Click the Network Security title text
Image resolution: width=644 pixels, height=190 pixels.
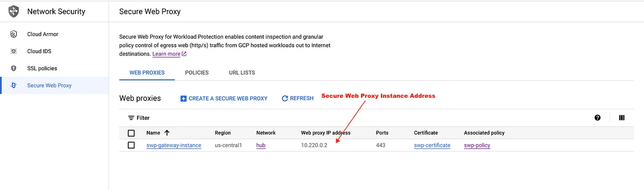pos(56,12)
